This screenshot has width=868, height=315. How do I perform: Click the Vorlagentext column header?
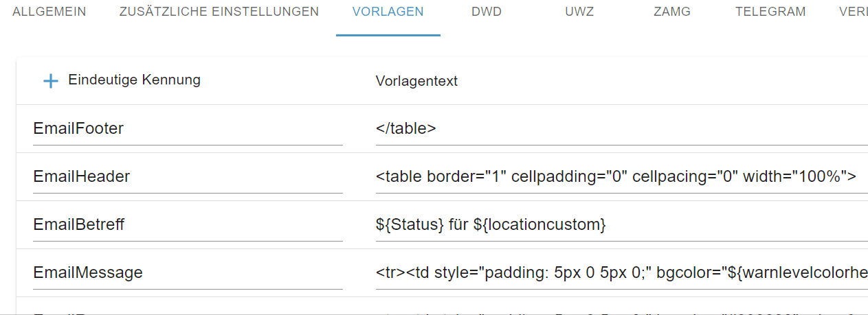[x=416, y=81]
